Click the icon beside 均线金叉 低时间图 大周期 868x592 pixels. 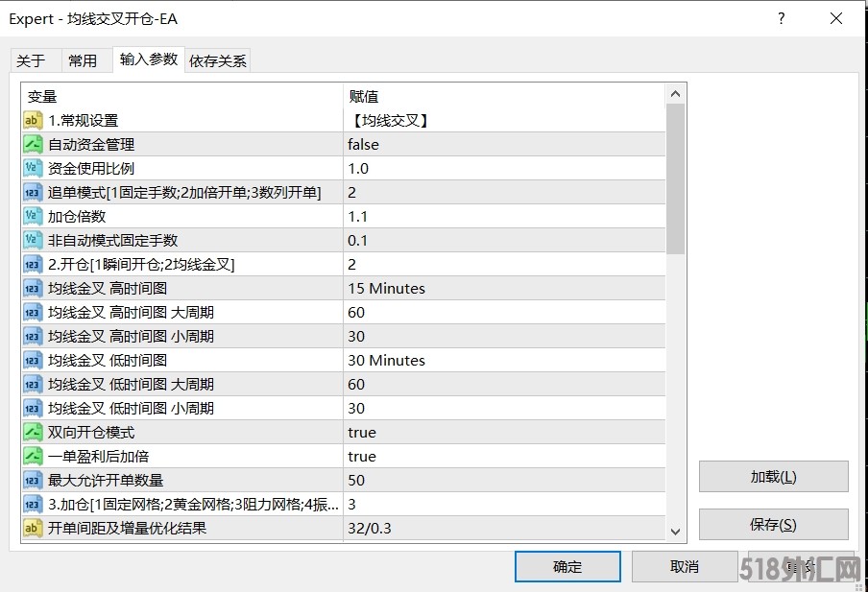coord(33,384)
